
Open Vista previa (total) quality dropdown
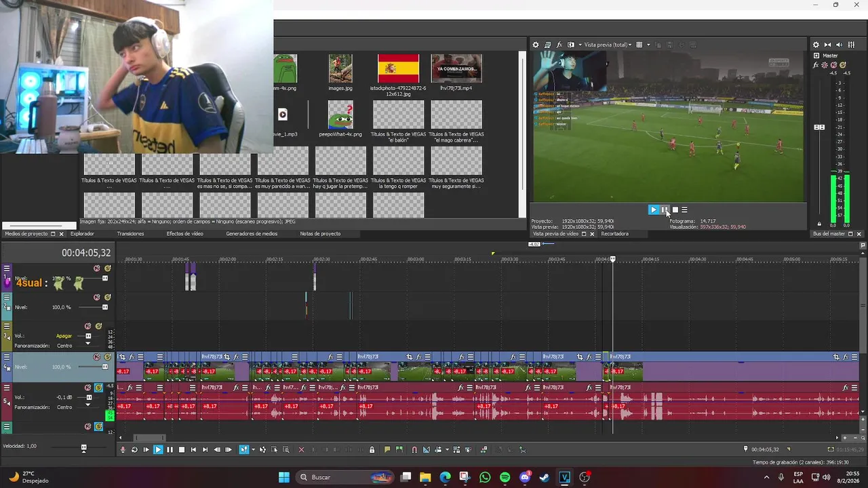608,45
